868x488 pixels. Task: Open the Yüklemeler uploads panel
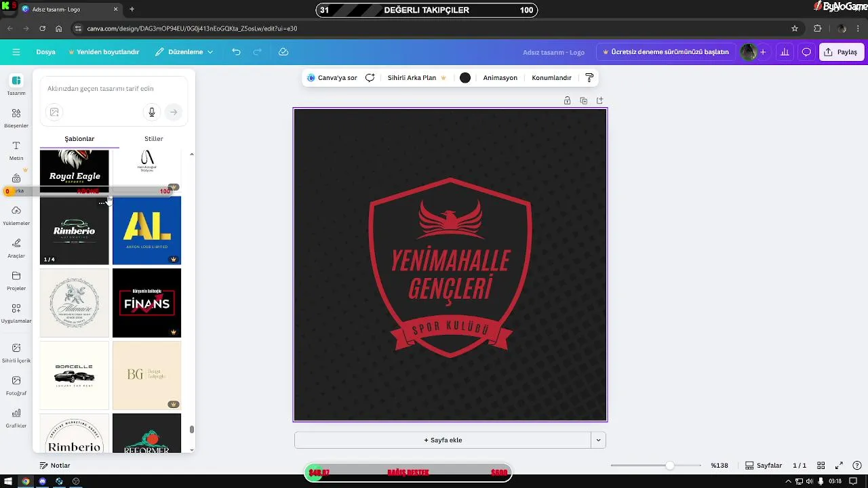click(16, 216)
